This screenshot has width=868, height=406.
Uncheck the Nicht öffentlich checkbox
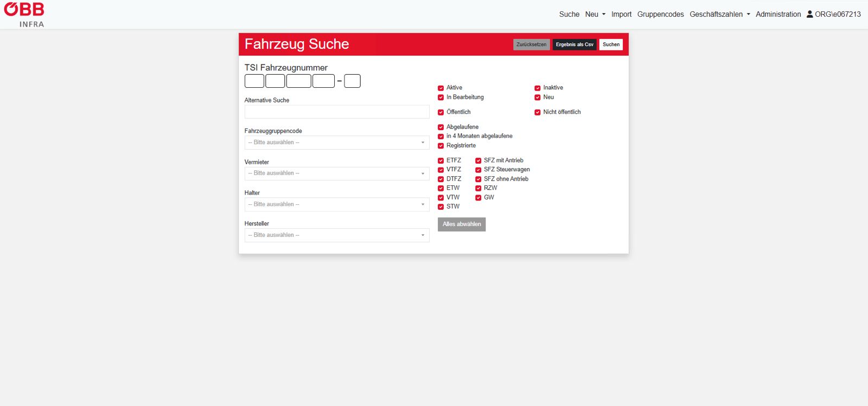(538, 112)
